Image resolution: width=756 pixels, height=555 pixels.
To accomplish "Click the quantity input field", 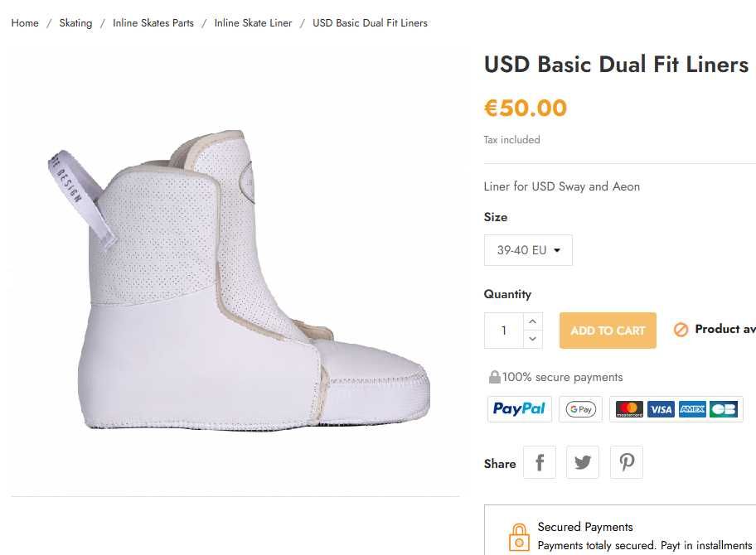I will point(504,331).
